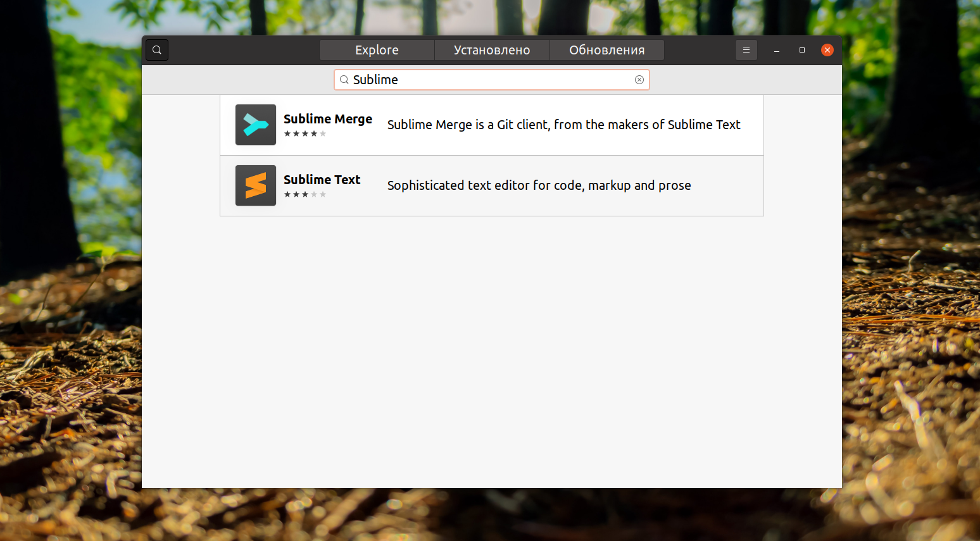Screen dimensions: 980x541
Task: Clear the search text with X icon
Action: [639, 80]
